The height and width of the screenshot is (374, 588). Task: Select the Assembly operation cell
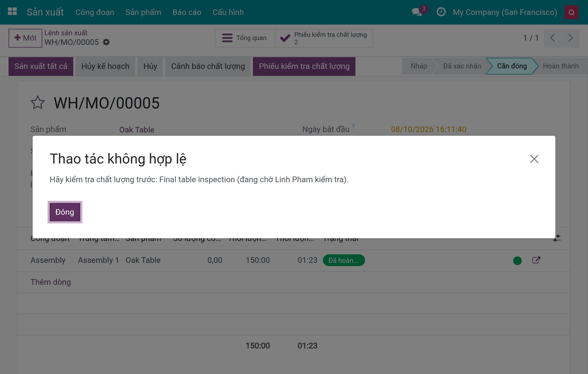coord(48,260)
